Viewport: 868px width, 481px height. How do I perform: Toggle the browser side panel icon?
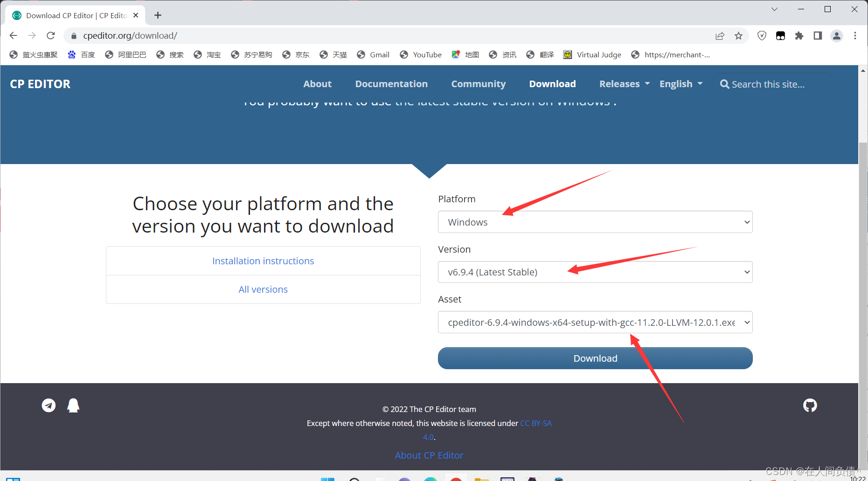click(x=818, y=36)
